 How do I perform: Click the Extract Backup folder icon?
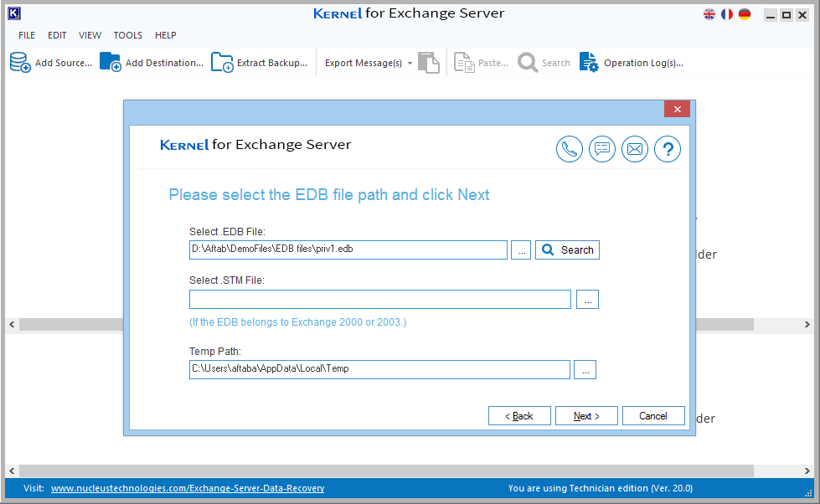[x=222, y=62]
